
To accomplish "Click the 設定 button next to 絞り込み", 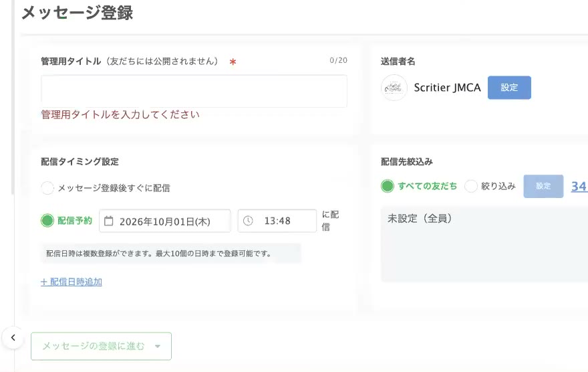I will (x=543, y=186).
